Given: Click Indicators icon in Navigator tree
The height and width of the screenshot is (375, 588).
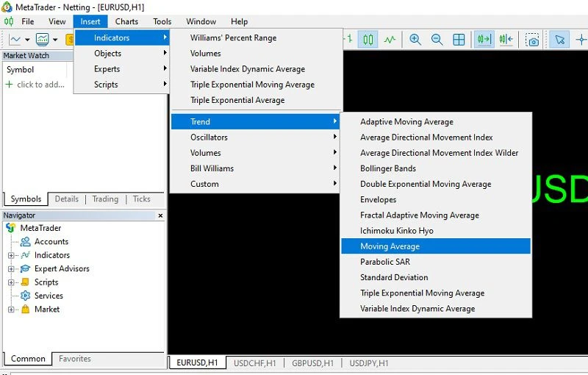Looking at the screenshot, I should click(x=26, y=255).
